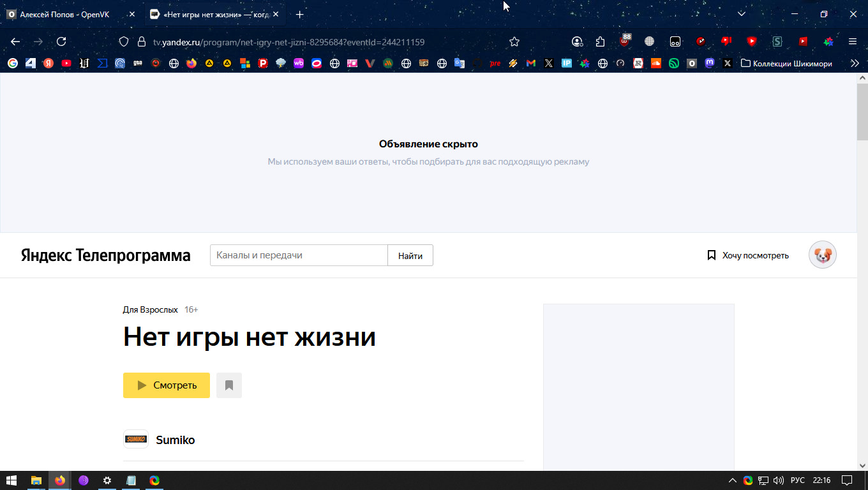Open File Explorer from taskbar

tap(36, 480)
